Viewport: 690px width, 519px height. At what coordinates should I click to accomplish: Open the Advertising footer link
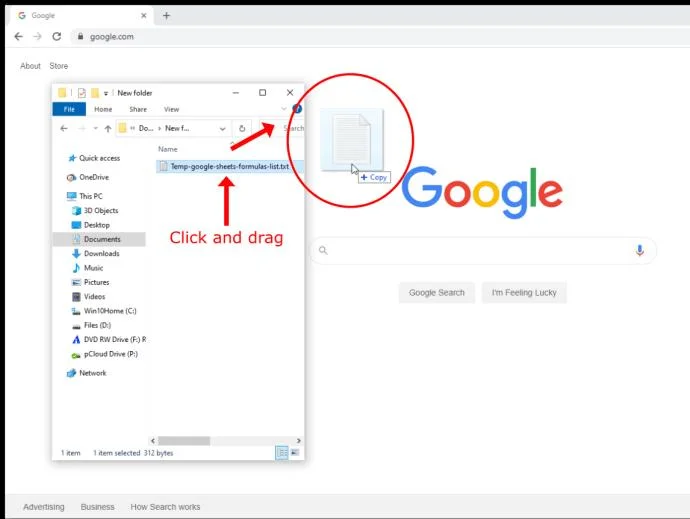tap(44, 507)
